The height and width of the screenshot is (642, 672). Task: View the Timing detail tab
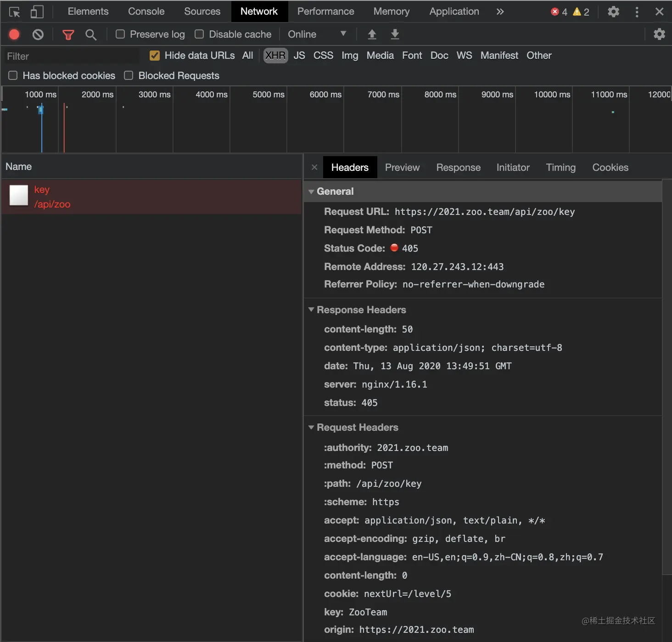[x=561, y=168]
